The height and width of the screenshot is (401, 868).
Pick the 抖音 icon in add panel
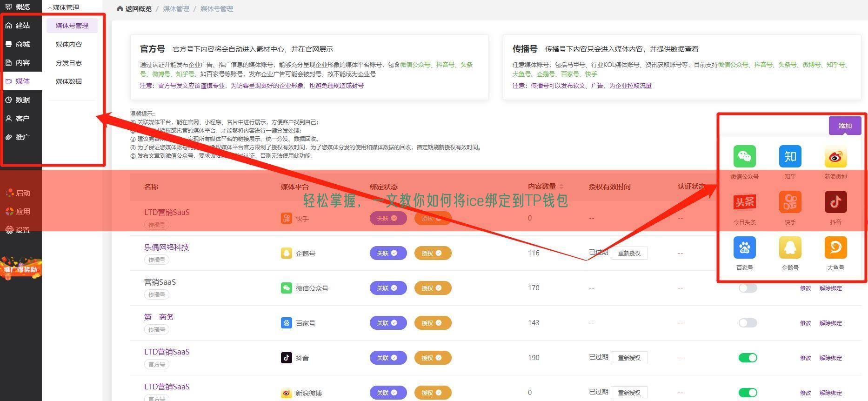click(835, 202)
